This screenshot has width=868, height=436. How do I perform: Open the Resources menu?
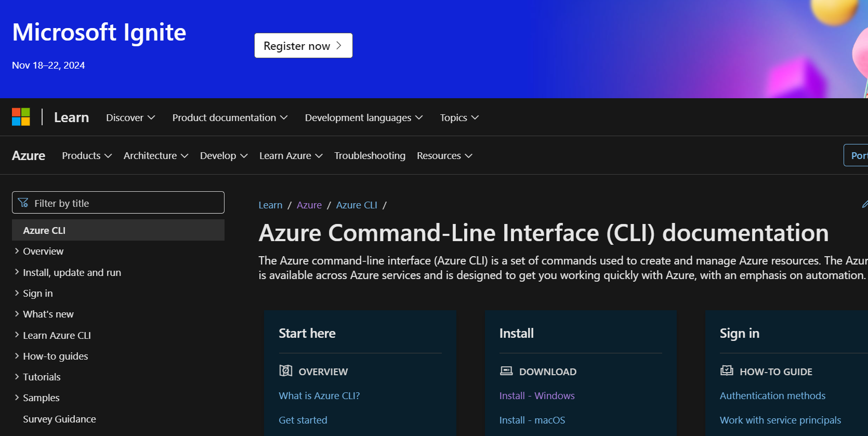point(444,155)
